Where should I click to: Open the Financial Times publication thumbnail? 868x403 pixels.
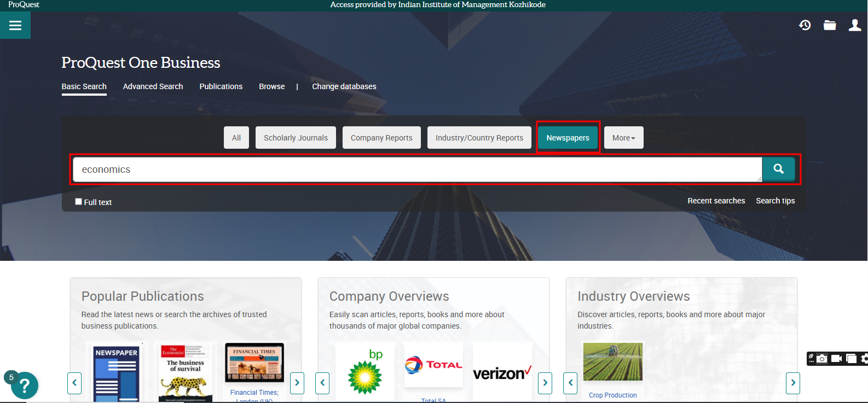[254, 363]
